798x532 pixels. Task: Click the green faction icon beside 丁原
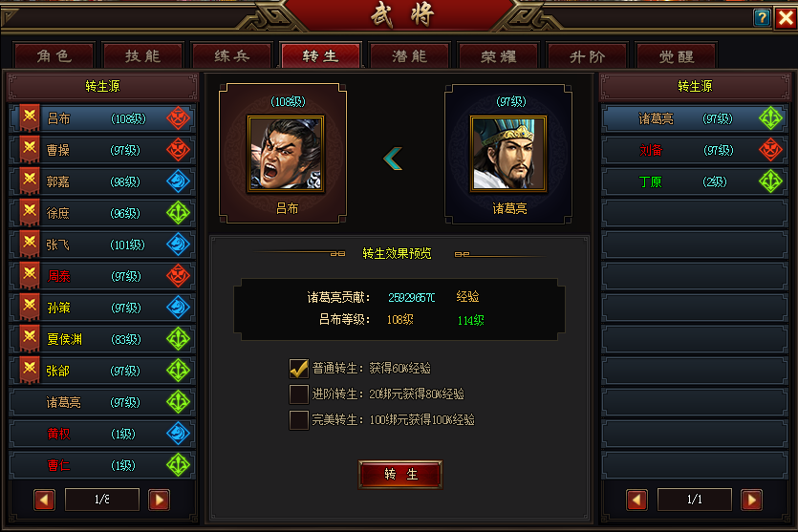[771, 181]
